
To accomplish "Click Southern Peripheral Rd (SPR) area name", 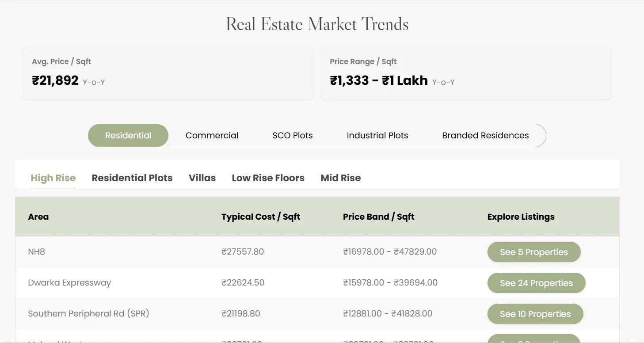I will pos(88,313).
